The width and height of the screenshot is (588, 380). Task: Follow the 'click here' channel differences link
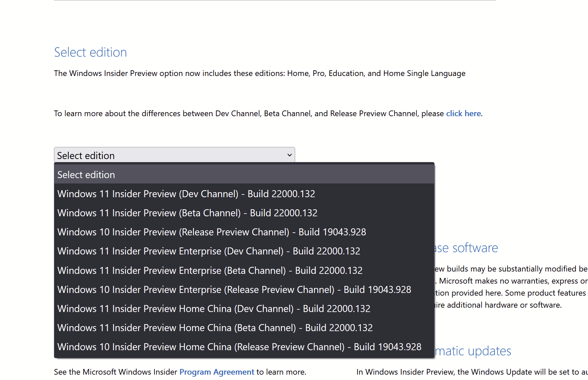click(x=463, y=113)
